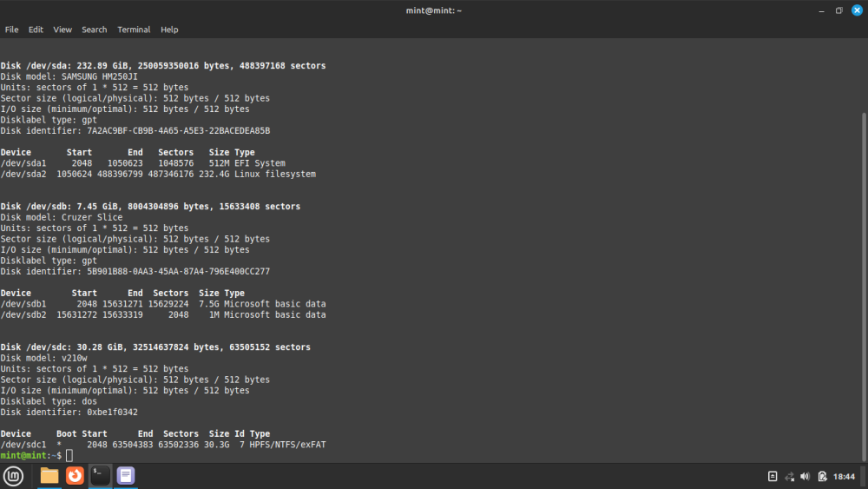Click the terminal vertical scrollbar
Viewport: 868px width, 489px height.
coord(864,287)
